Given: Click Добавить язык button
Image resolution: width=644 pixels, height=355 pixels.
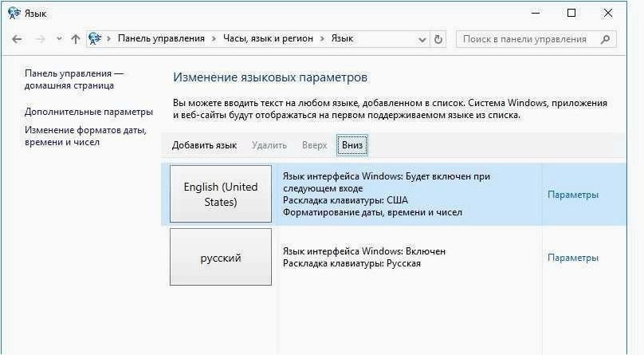Looking at the screenshot, I should pyautogui.click(x=204, y=145).
